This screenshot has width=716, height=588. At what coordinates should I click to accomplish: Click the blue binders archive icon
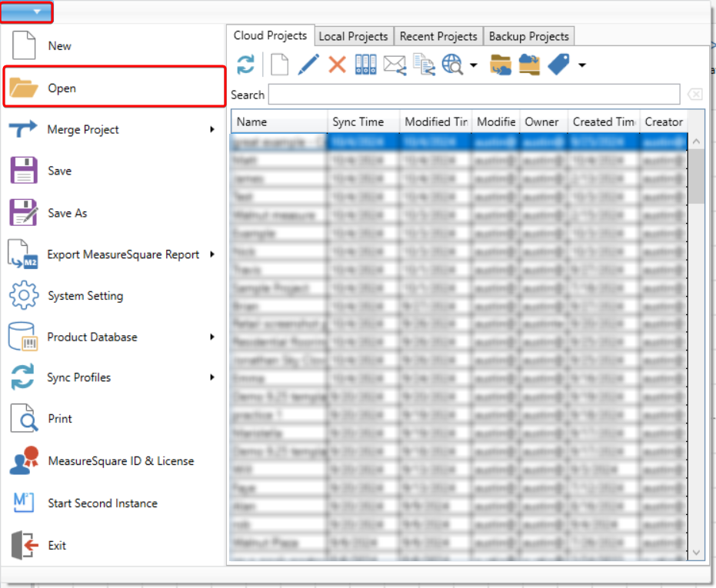click(x=366, y=65)
